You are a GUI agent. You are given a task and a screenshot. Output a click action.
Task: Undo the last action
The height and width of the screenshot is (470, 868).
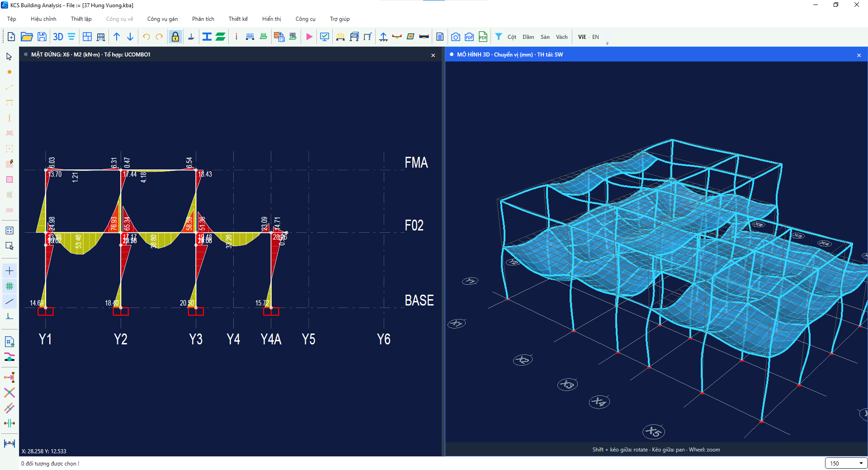[x=146, y=37]
